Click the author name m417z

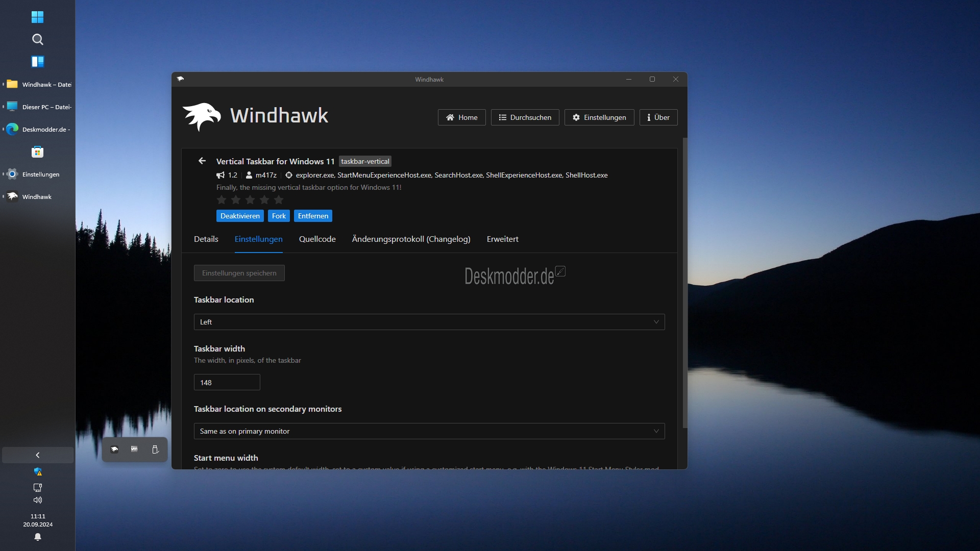coord(266,175)
